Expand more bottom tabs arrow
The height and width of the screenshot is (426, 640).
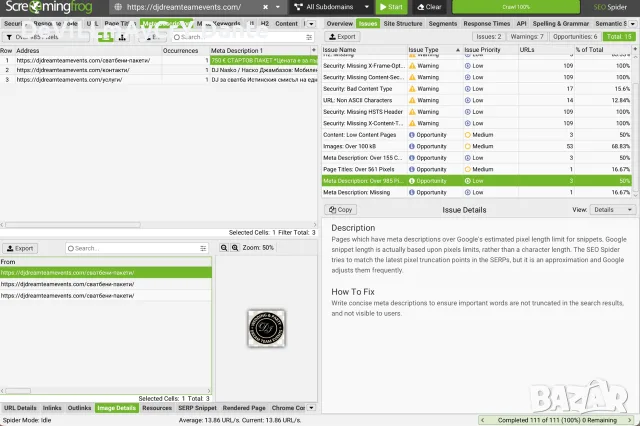pyautogui.click(x=311, y=408)
